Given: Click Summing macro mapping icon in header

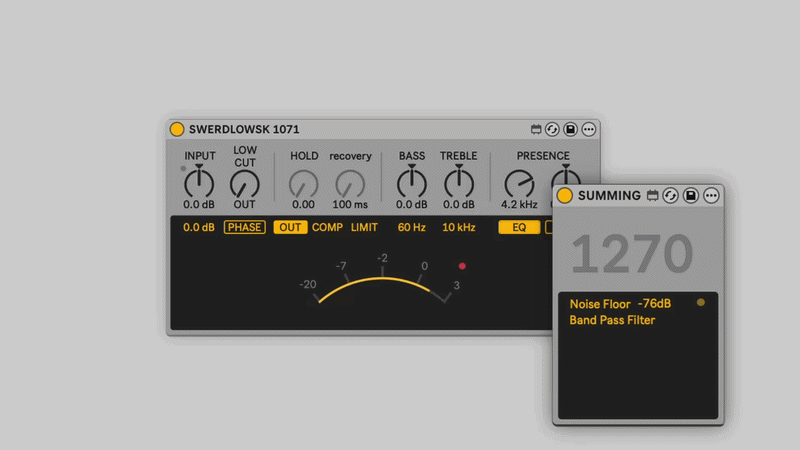Looking at the screenshot, I should coord(653,195).
